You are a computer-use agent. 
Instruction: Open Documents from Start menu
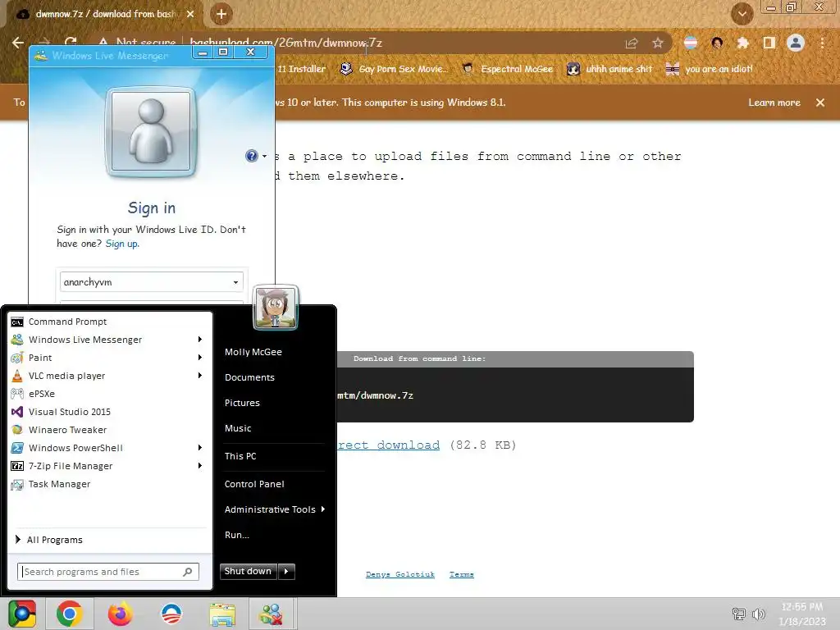pyautogui.click(x=249, y=377)
